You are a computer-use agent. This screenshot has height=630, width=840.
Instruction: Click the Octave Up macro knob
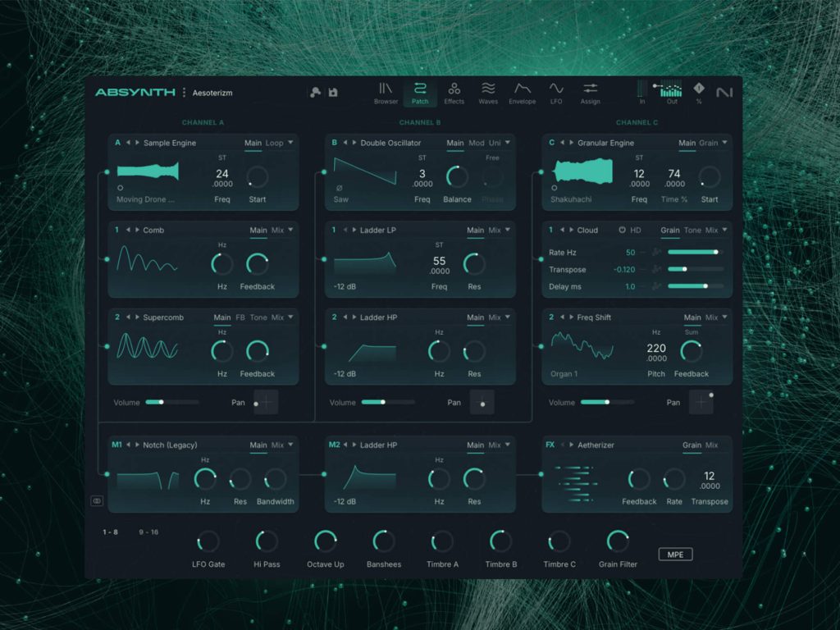(325, 541)
